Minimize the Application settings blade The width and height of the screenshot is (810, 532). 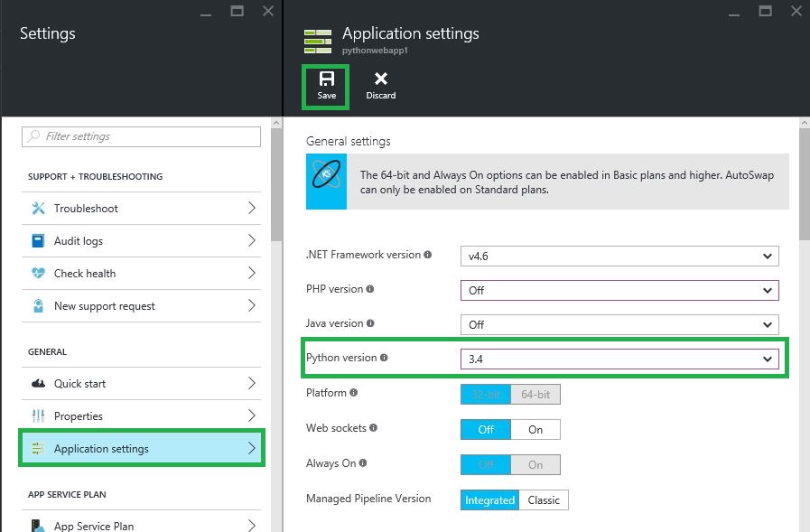click(x=734, y=14)
